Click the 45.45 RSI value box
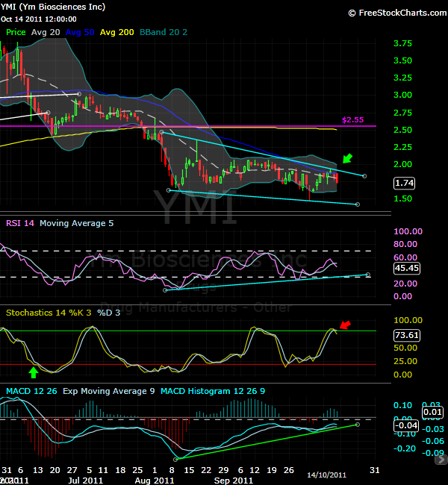448x485 pixels. (x=407, y=268)
